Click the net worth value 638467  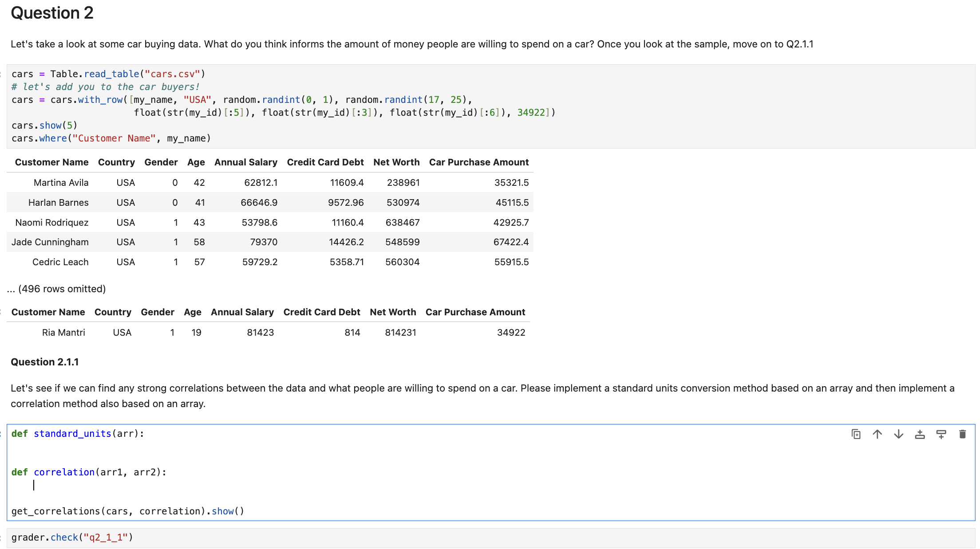403,223
